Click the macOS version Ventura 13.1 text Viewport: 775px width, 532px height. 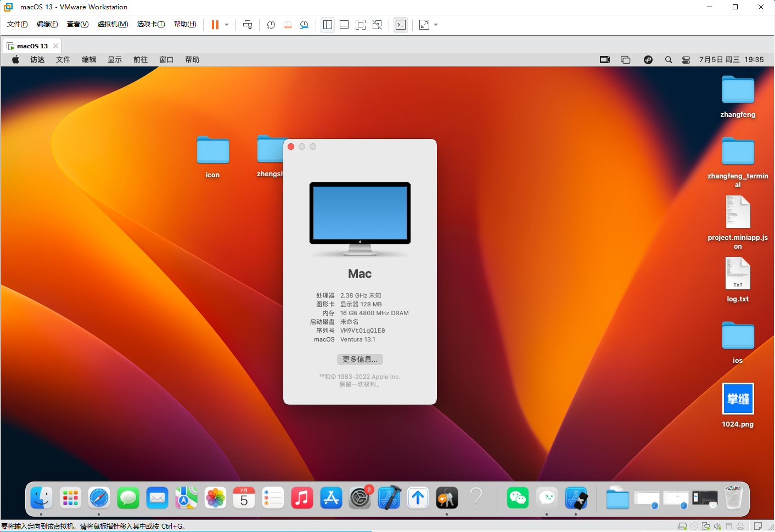click(x=358, y=340)
